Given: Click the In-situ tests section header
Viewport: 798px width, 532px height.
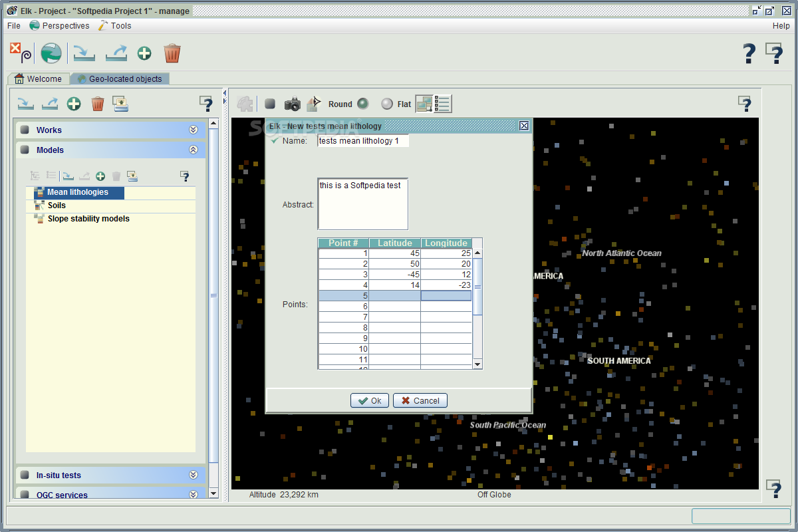Looking at the screenshot, I should pos(110,475).
